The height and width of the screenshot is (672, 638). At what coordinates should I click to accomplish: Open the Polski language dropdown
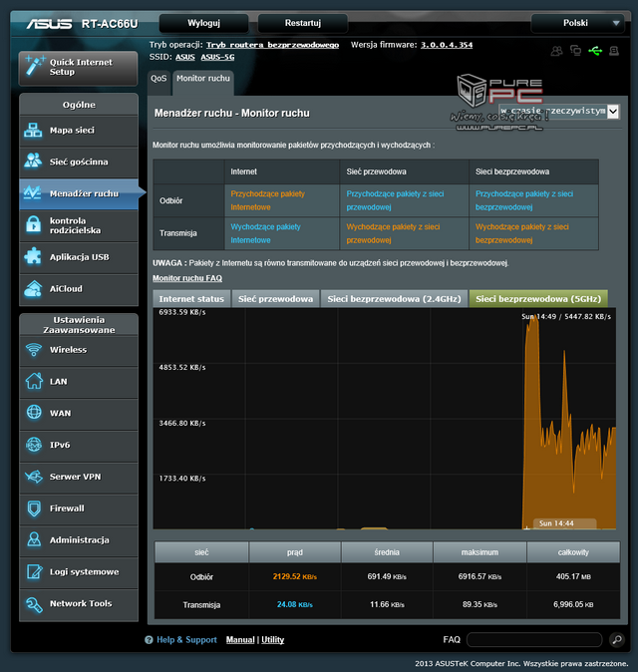tap(577, 23)
